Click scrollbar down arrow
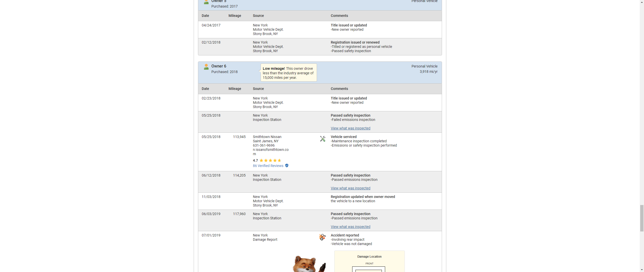Screen dimensions: 644x272 [641, 270]
